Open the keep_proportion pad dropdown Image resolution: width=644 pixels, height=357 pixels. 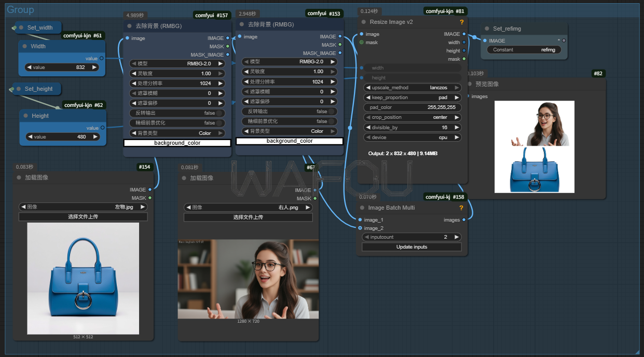pos(413,98)
